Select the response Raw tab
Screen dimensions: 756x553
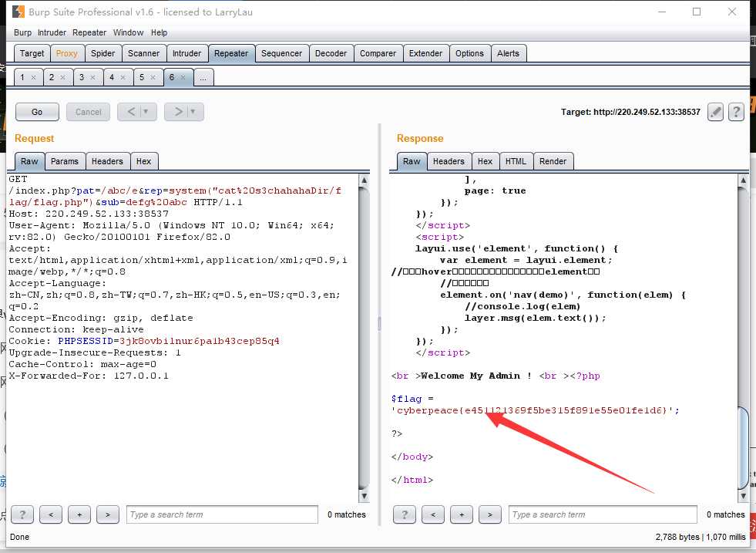coord(412,161)
